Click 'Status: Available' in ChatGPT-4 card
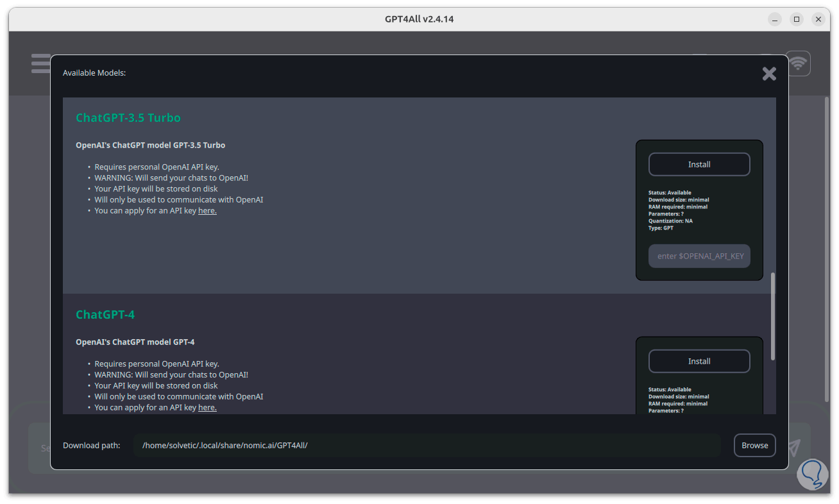Screen dimensions: 839x504 pos(670,390)
